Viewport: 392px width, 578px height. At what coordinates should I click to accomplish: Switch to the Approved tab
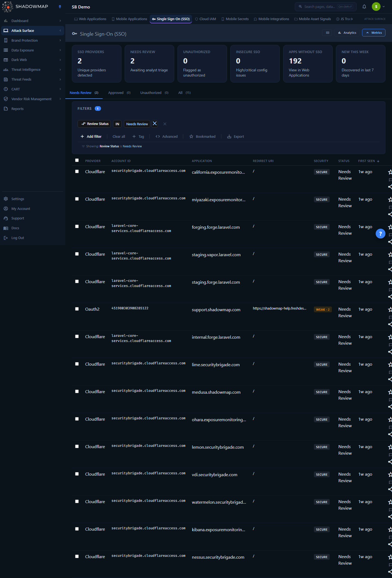(x=119, y=93)
